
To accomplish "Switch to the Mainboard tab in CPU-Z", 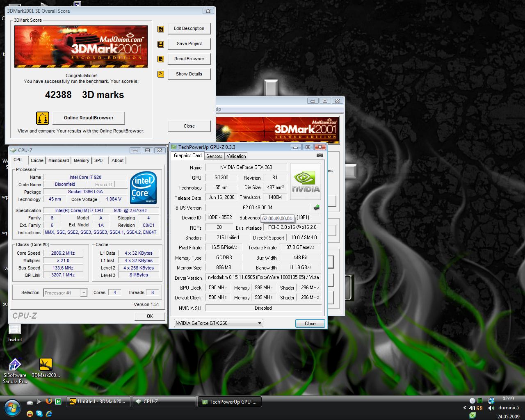I will [59, 160].
